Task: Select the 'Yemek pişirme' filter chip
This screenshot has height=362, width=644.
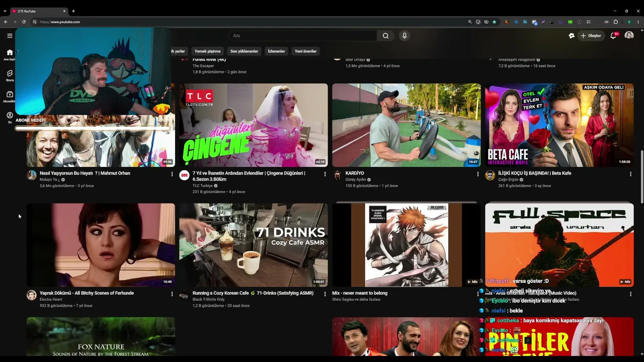Action: [207, 51]
